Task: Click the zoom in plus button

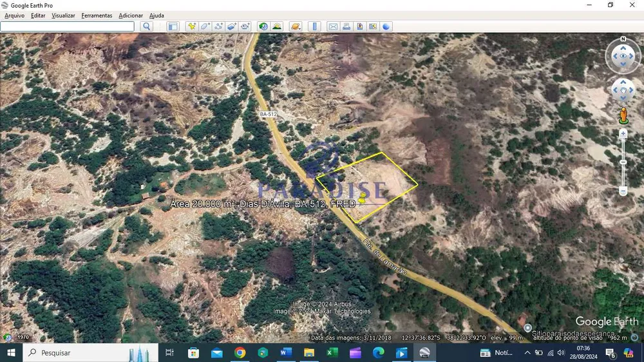Action: pos(623,134)
